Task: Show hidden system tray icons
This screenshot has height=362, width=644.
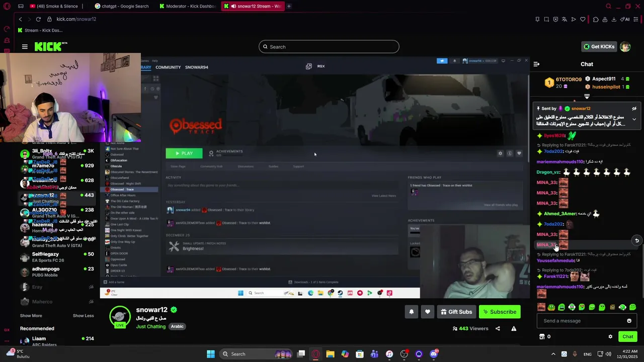Action: pyautogui.click(x=553, y=354)
